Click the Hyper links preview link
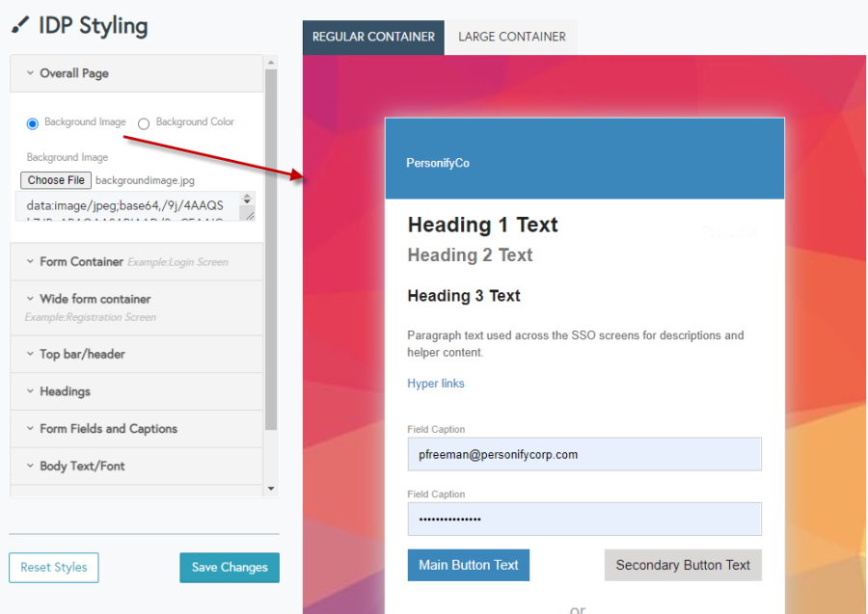This screenshot has height=614, width=868. [436, 384]
